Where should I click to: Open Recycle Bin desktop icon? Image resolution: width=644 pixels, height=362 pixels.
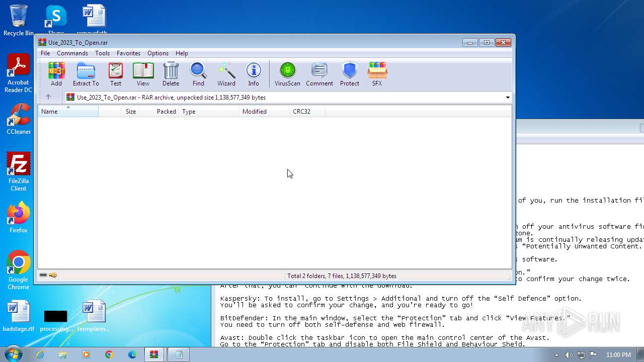tap(19, 20)
